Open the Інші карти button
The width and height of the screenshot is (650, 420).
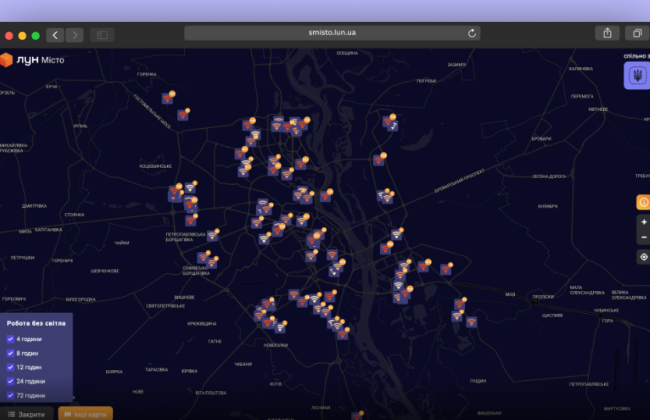coord(85,413)
